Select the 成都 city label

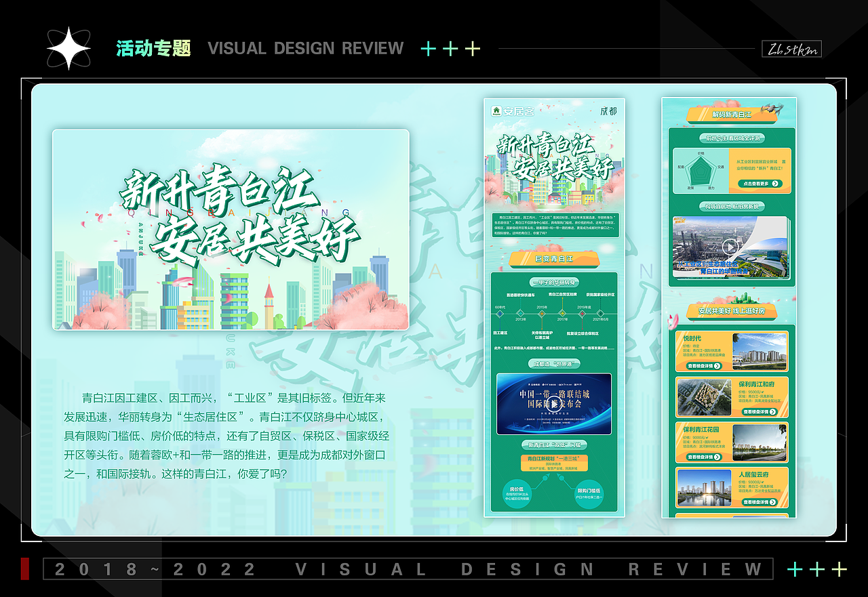pyautogui.click(x=609, y=110)
